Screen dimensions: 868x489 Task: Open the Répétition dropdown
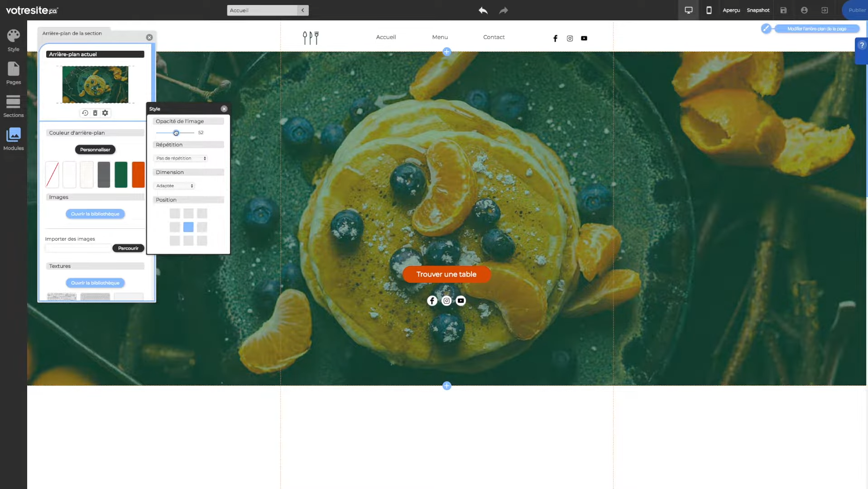181,158
